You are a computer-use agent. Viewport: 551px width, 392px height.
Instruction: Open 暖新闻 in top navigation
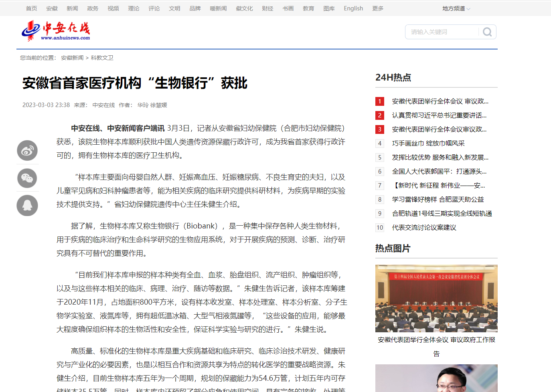tap(219, 8)
